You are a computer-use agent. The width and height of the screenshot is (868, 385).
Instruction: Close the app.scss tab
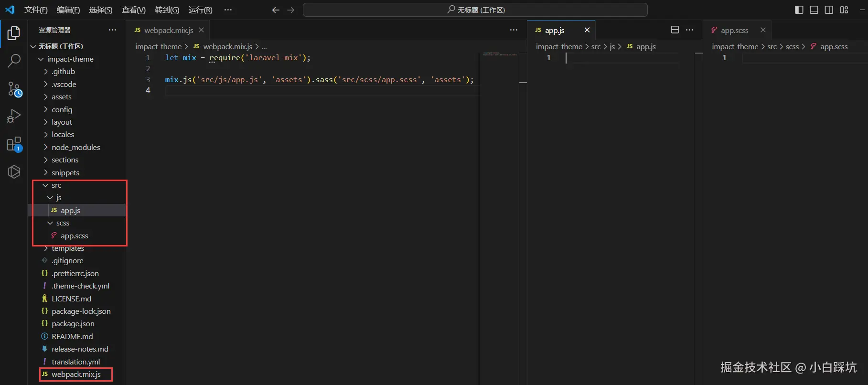[763, 30]
